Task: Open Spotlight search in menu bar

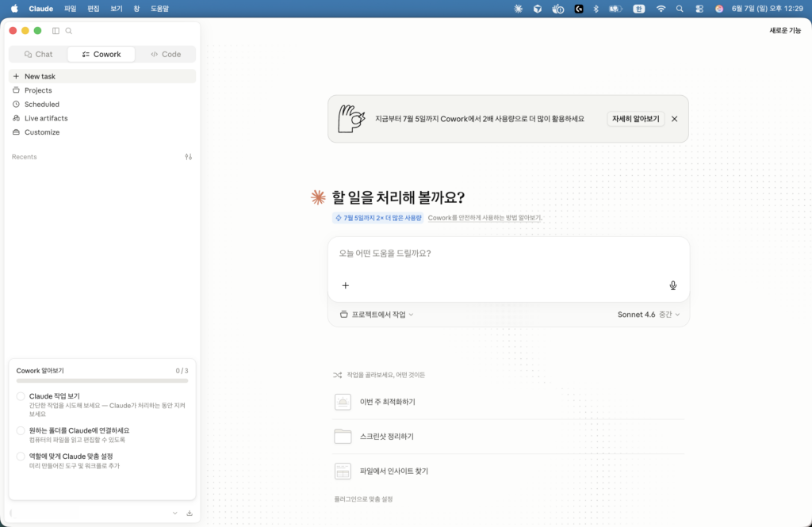Action: (680, 9)
